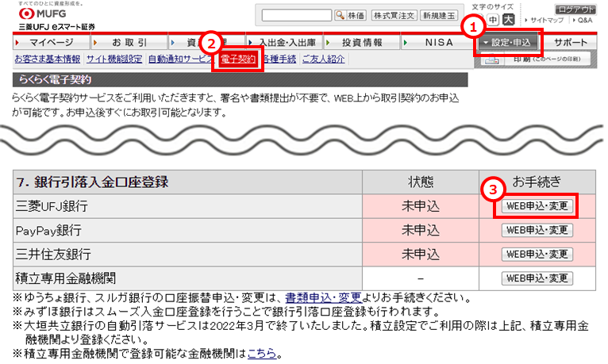Click the らくらく電子契約 section heading
Image resolution: width=608 pixels, height=364 pixels.
[55, 79]
